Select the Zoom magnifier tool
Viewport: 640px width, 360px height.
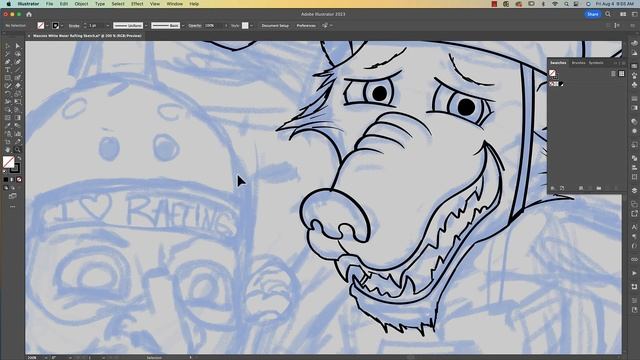18,150
